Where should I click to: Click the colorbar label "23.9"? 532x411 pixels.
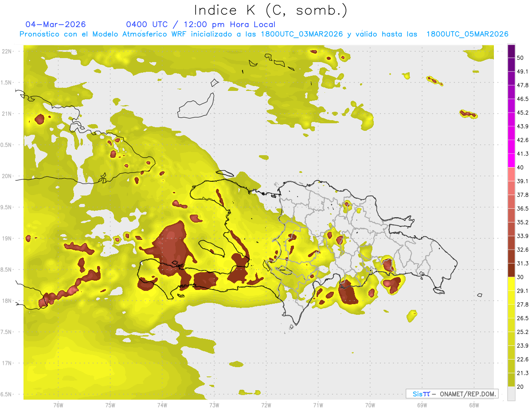tap(523, 346)
